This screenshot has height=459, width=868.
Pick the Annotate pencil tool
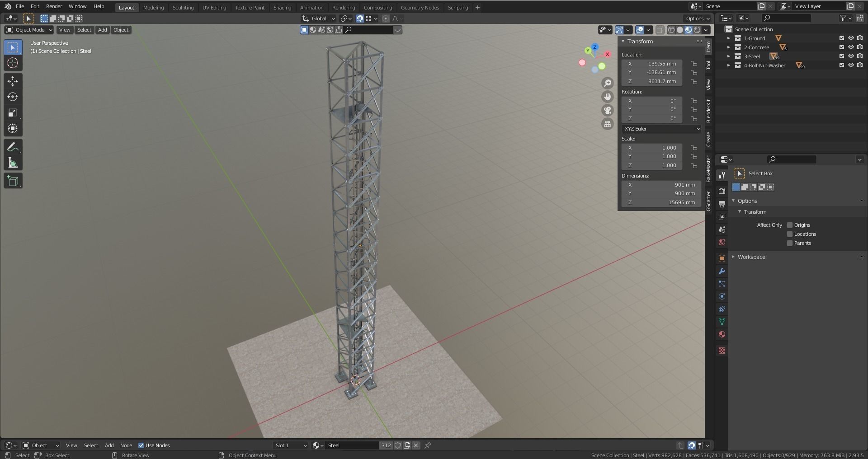(13, 147)
